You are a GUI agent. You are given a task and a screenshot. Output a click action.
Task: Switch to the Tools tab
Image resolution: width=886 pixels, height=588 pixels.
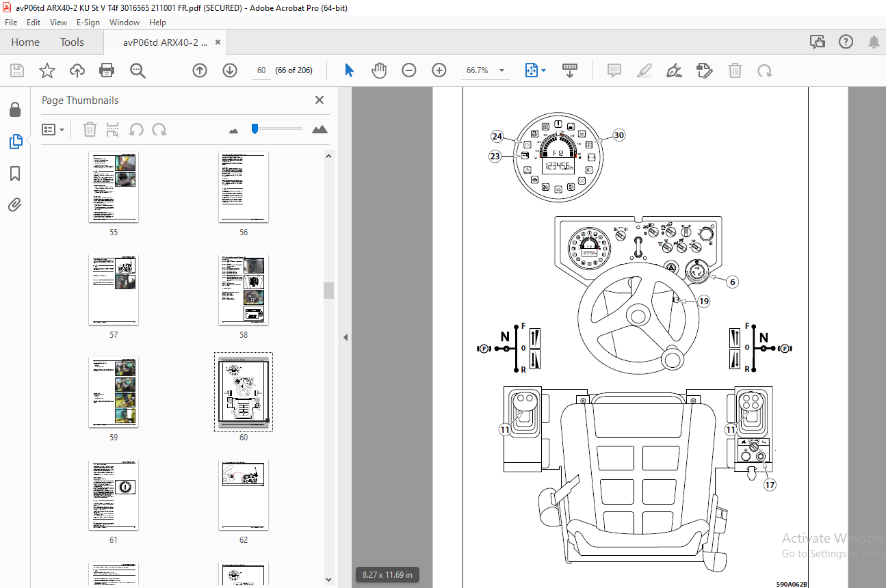pyautogui.click(x=72, y=42)
